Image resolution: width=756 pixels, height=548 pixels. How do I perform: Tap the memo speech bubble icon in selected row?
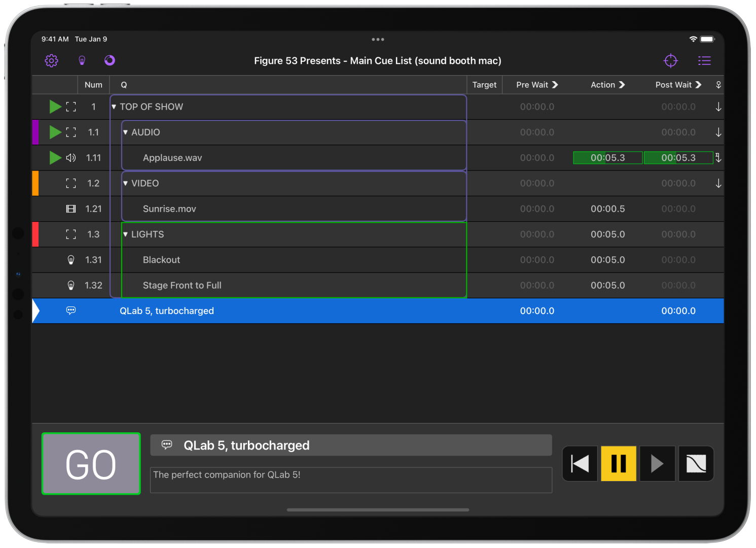click(71, 311)
